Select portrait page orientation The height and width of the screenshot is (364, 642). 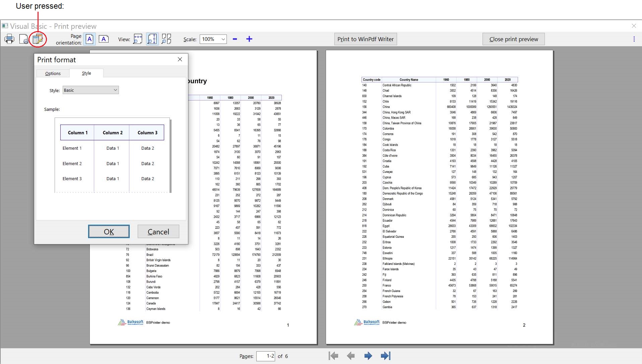89,39
